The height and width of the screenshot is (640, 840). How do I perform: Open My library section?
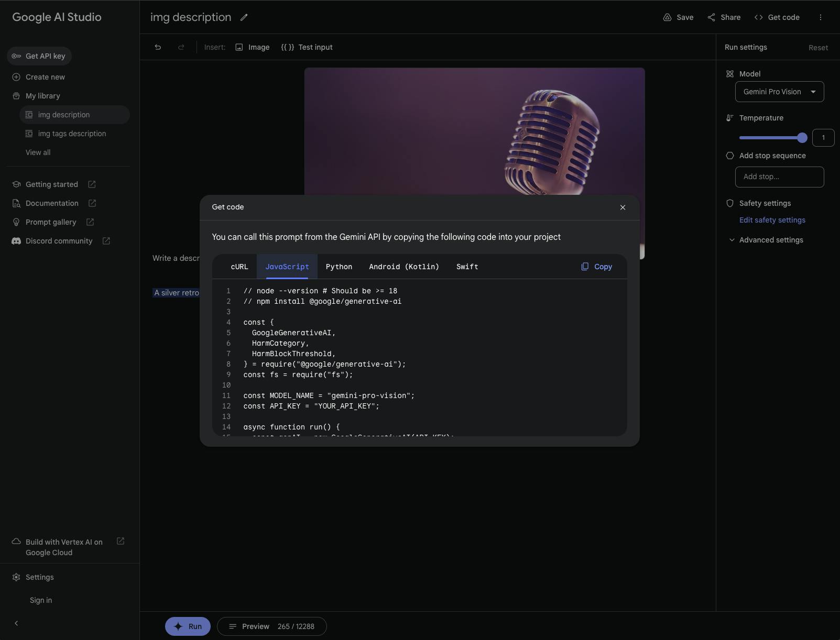point(36,96)
